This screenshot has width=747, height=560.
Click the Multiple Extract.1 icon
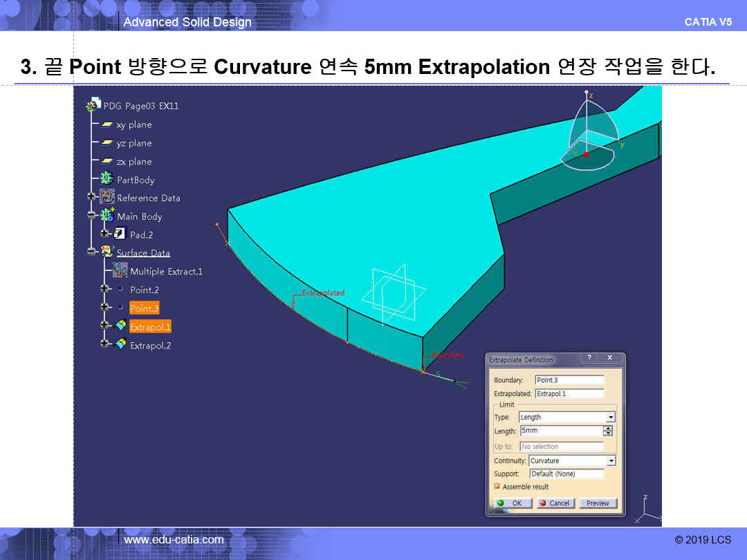click(120, 271)
